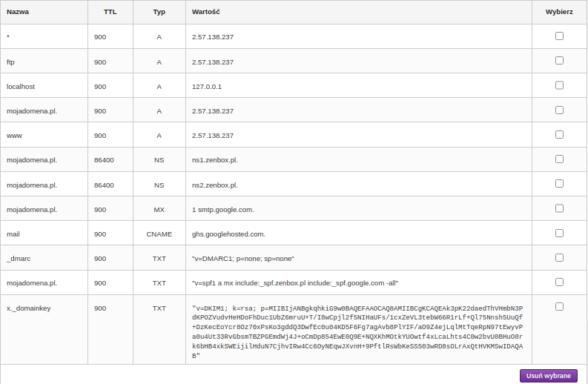Image resolution: width=588 pixels, height=384 pixels.
Task: Check the SPF TXT record checkbox
Action: tap(559, 282)
